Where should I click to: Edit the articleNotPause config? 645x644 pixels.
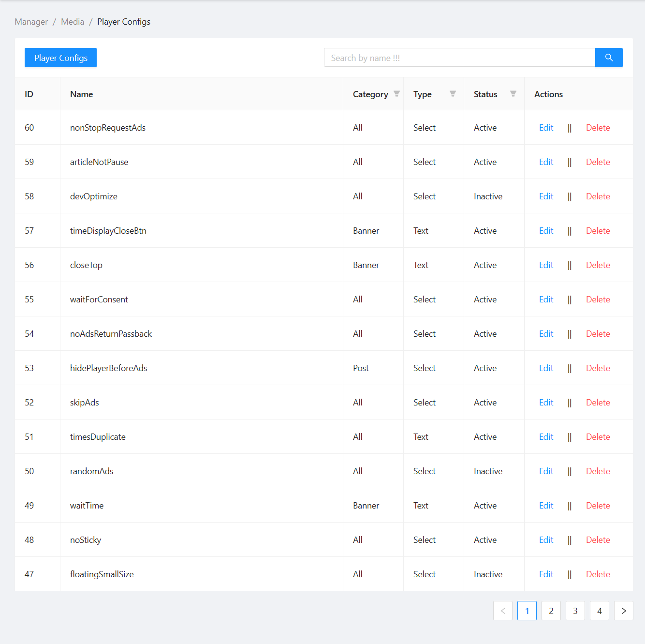(x=546, y=162)
